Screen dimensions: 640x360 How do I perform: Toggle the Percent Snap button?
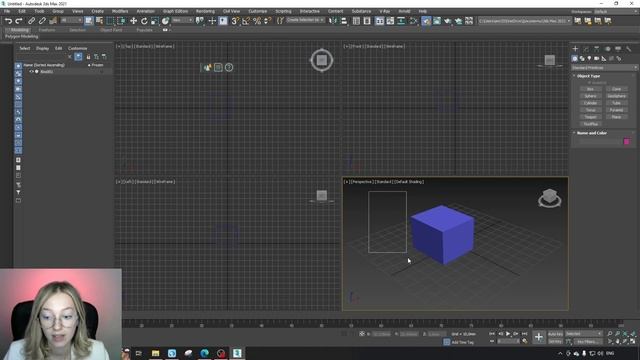tap(257, 21)
